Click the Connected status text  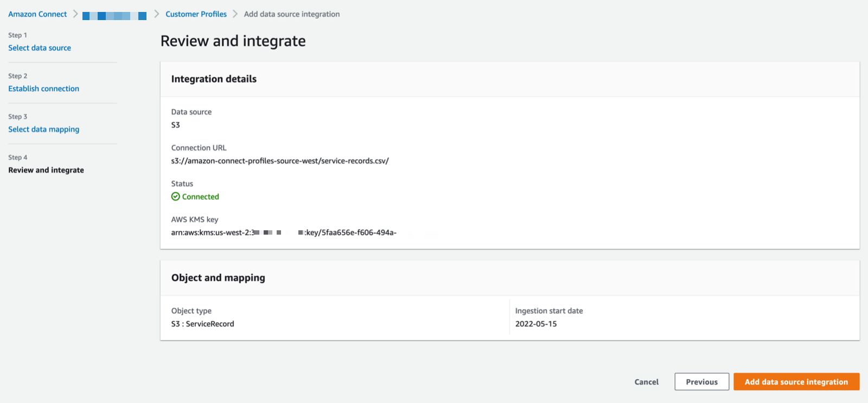pyautogui.click(x=201, y=197)
